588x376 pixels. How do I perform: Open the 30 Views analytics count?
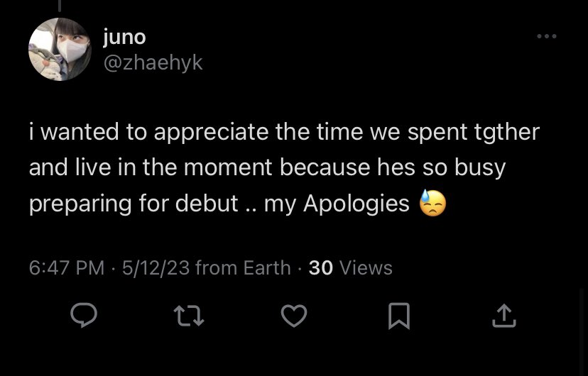click(x=351, y=267)
